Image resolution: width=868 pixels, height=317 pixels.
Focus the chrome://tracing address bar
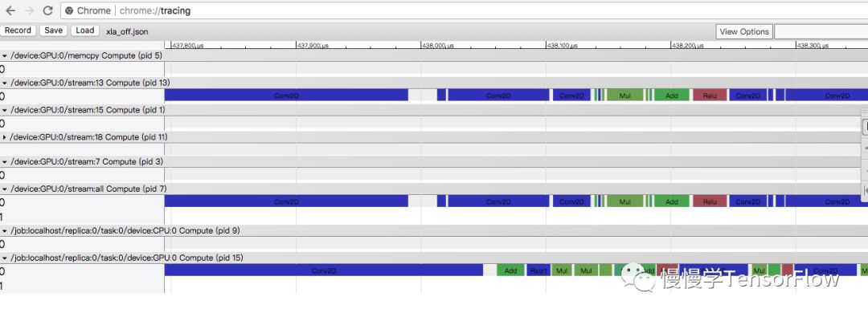coord(464,10)
